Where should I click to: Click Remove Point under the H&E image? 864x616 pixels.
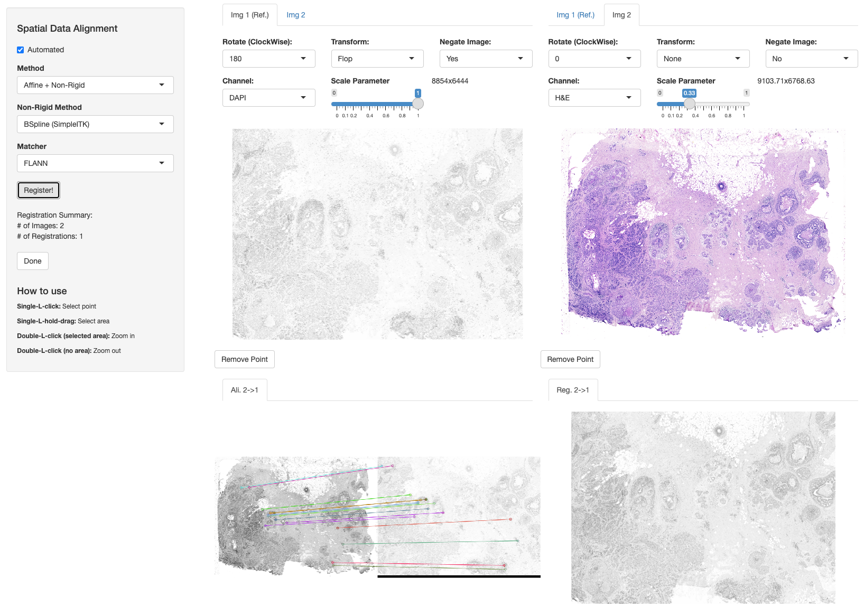570,359
